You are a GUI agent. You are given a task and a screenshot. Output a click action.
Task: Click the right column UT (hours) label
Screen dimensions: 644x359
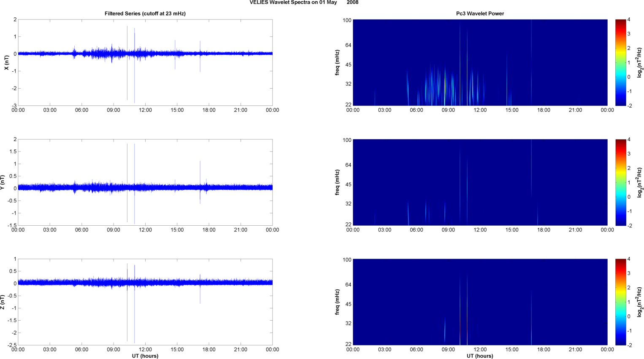click(x=480, y=356)
